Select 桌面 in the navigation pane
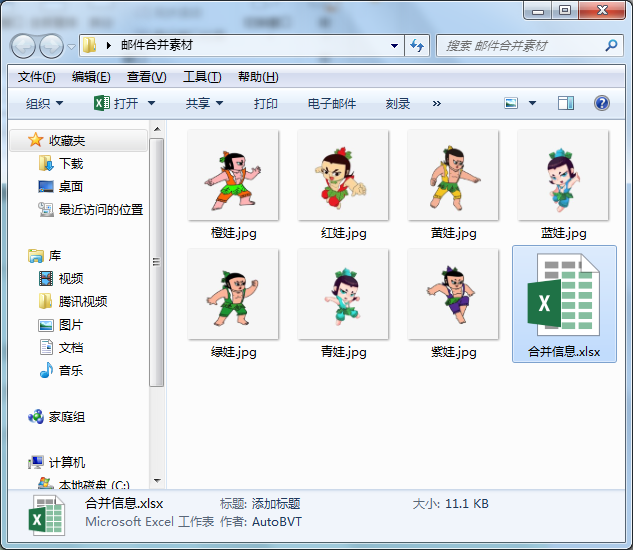The width and height of the screenshot is (633, 550). (61, 187)
